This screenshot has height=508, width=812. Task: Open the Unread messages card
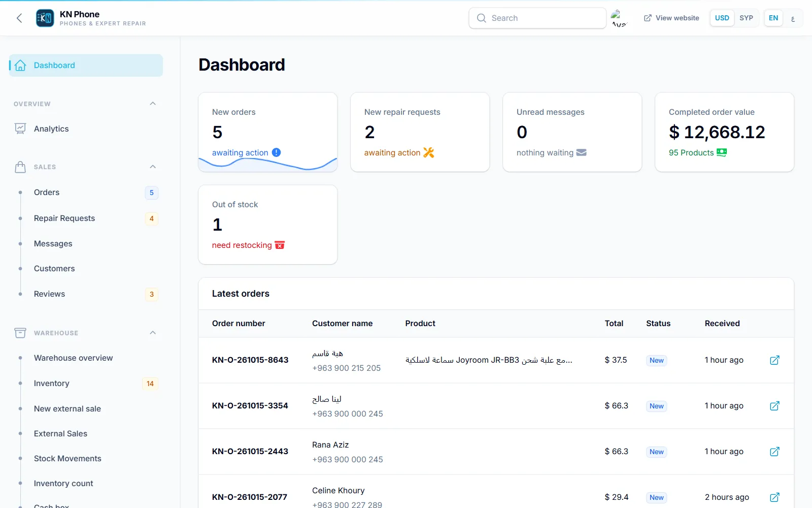[x=572, y=132]
